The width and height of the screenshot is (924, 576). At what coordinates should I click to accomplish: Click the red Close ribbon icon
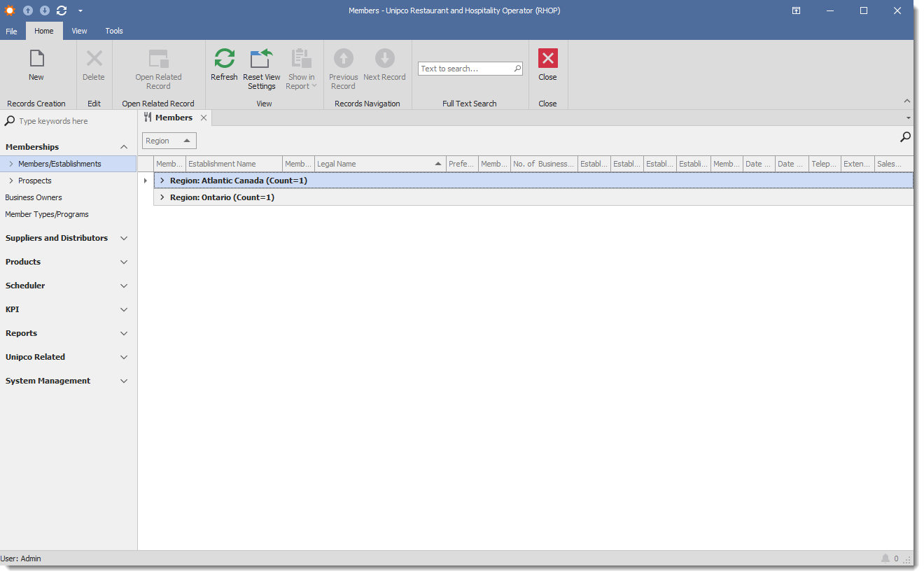click(547, 59)
